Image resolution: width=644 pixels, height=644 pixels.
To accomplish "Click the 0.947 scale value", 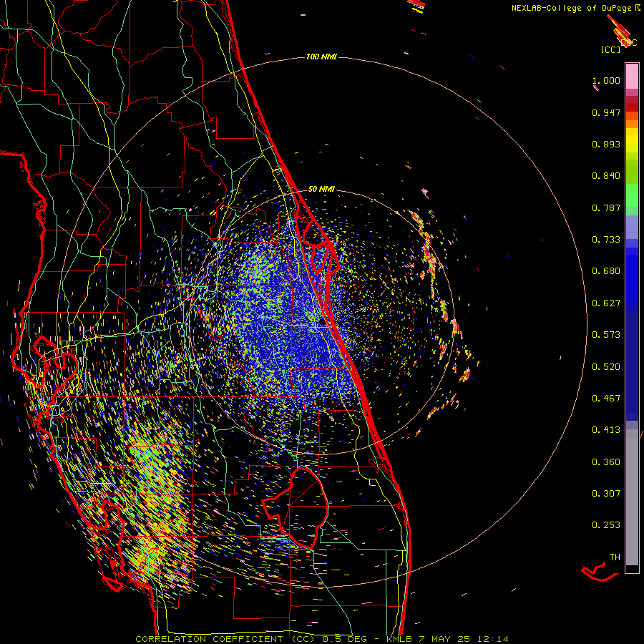I will click(x=606, y=112).
